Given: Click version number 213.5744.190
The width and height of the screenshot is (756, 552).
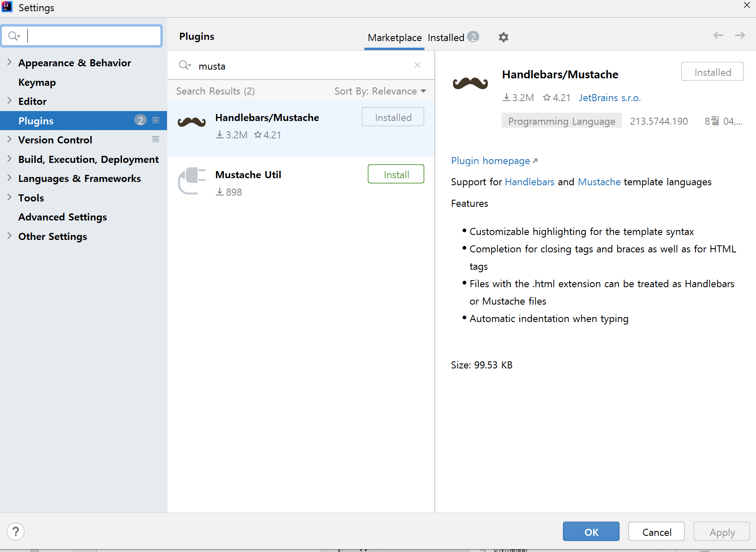Looking at the screenshot, I should (x=659, y=121).
